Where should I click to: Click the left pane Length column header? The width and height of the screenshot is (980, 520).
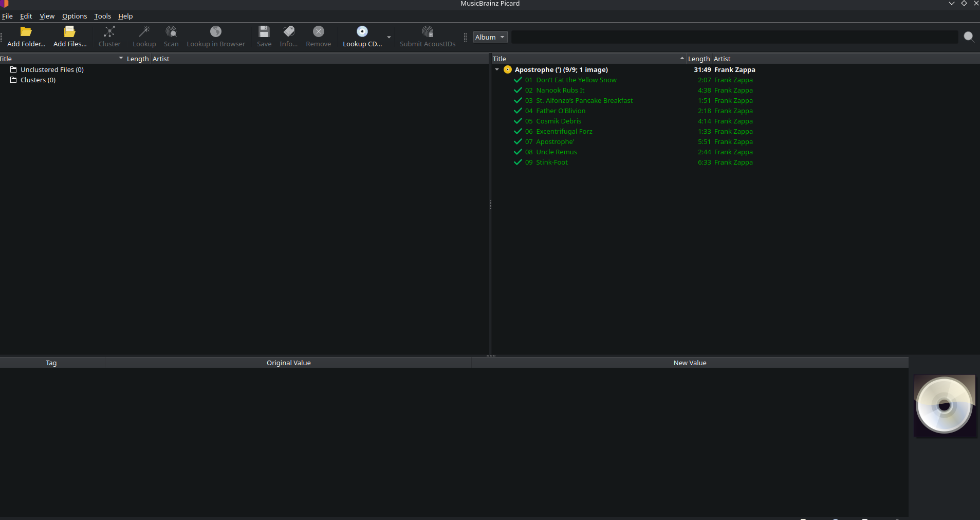point(138,59)
